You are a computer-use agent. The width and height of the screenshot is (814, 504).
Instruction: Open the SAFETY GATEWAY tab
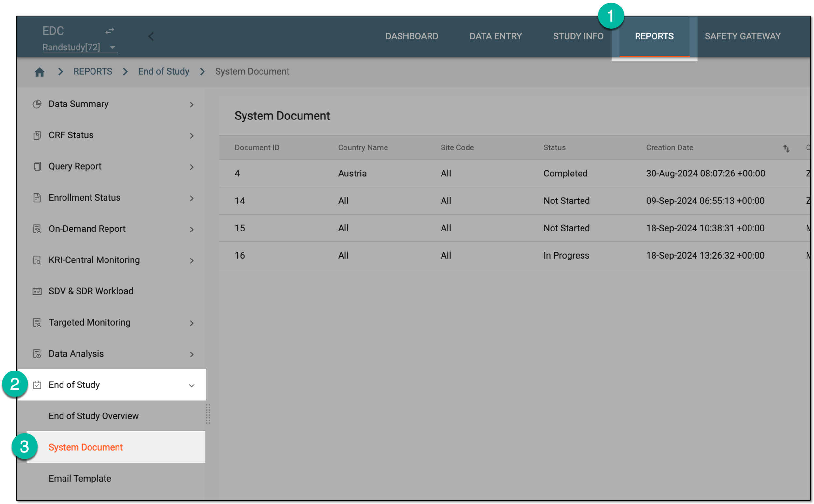pyautogui.click(x=742, y=36)
